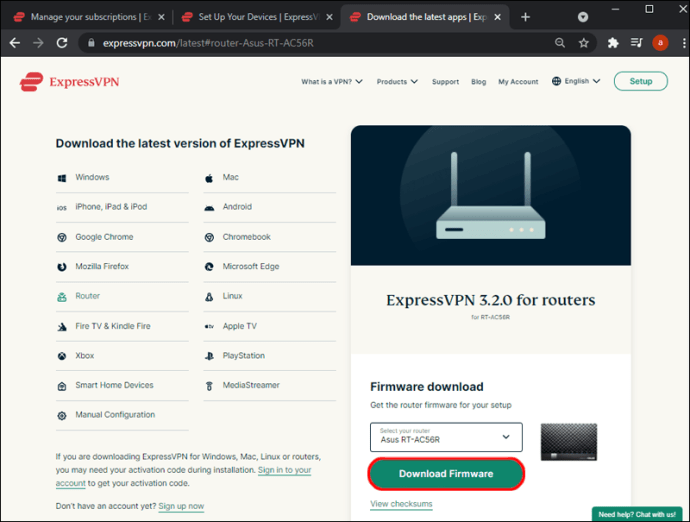This screenshot has width=690, height=522.
Task: Click the PlayStation icon
Action: click(x=209, y=356)
